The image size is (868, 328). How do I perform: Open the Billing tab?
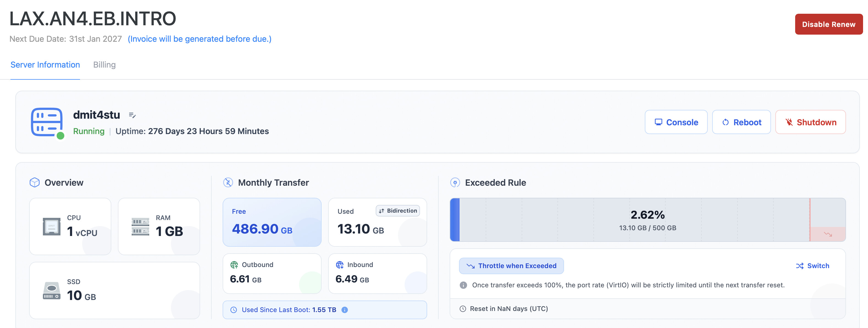[104, 65]
